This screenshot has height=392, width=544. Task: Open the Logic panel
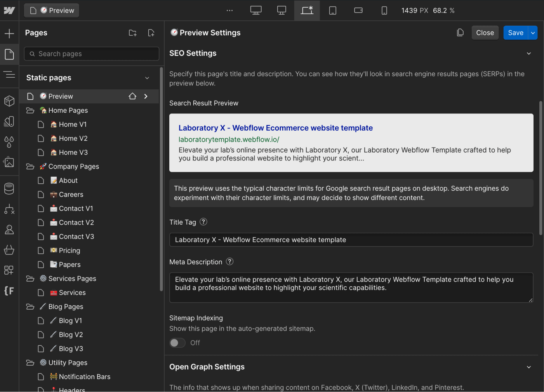tap(9, 209)
